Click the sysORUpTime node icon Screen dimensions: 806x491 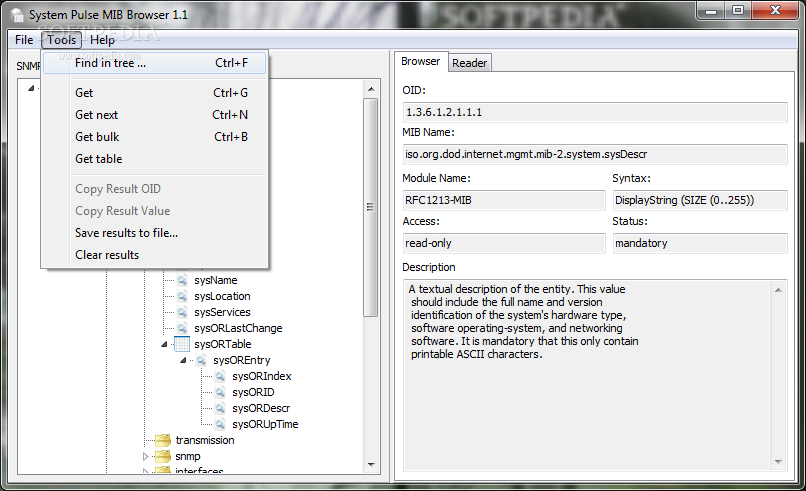(x=220, y=424)
